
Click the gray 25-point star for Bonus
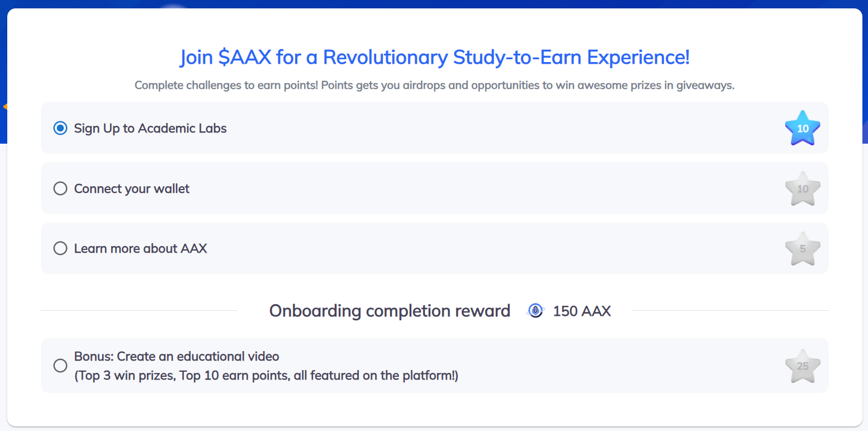tap(802, 366)
